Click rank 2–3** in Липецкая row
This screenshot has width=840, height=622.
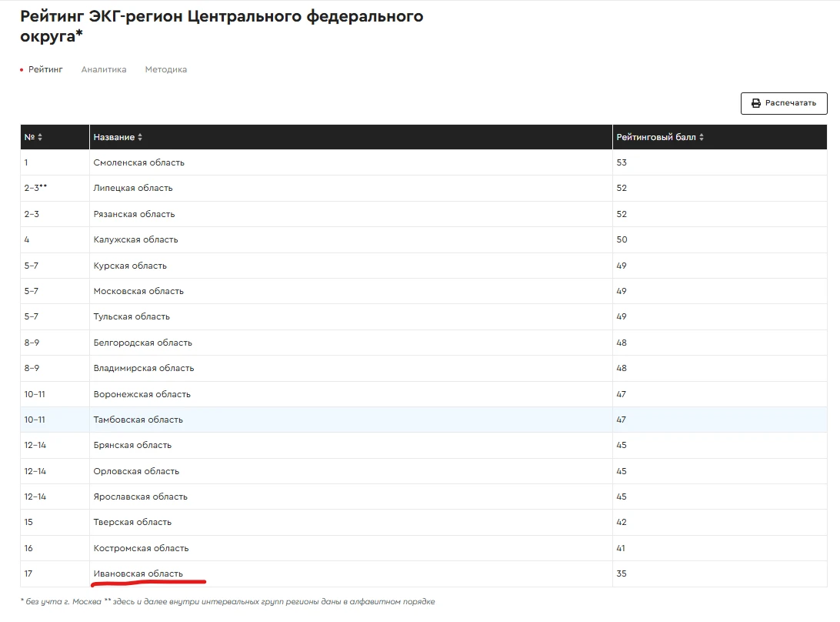tap(35, 188)
